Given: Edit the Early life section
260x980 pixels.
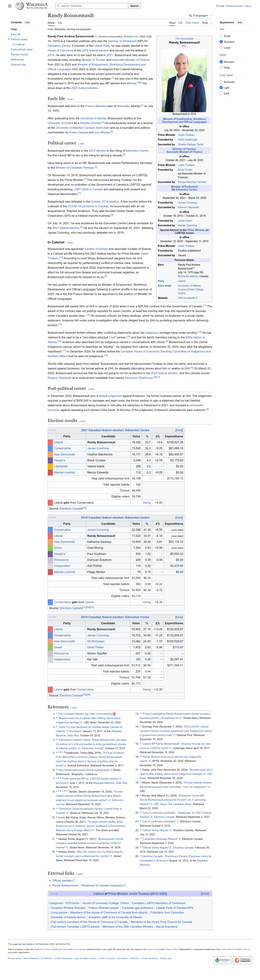Looking at the screenshot, I should (x=70, y=99).
